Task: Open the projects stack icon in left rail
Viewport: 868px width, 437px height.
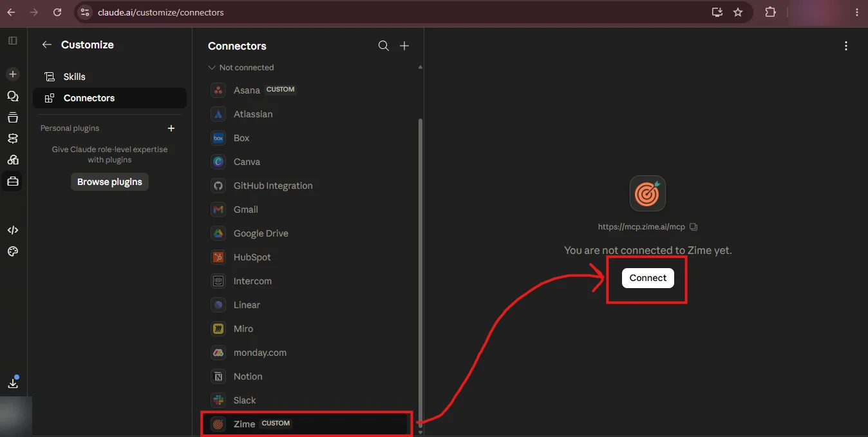Action: point(13,117)
